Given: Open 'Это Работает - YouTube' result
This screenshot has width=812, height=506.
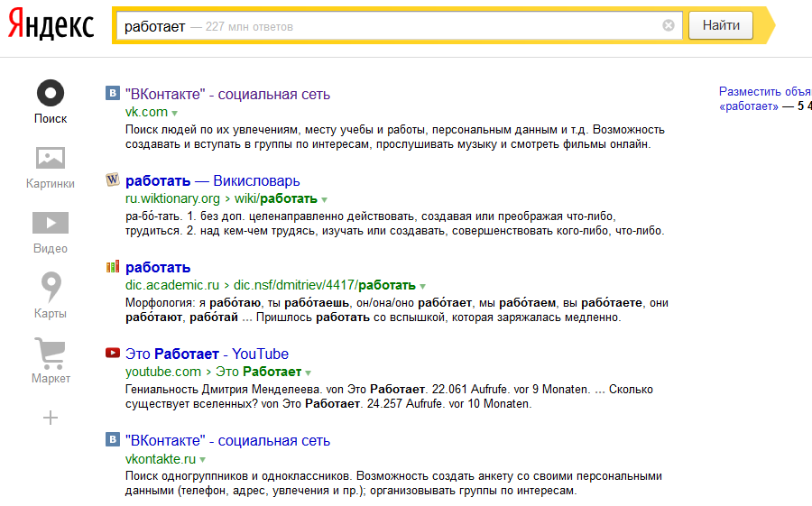Looking at the screenshot, I should (x=207, y=354).
